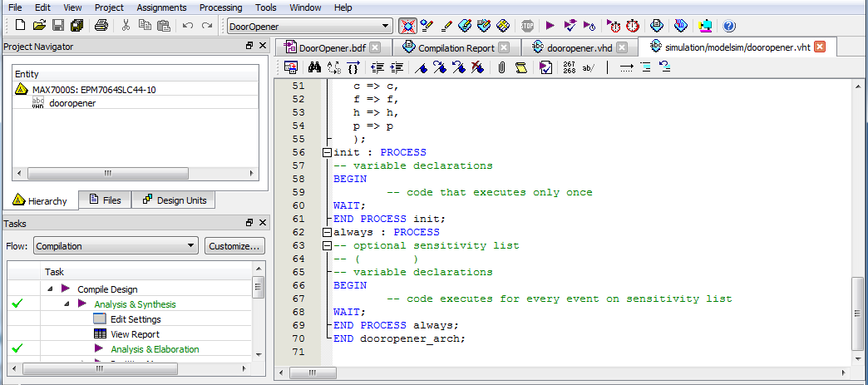Open the Processing menu

pyautogui.click(x=221, y=7)
